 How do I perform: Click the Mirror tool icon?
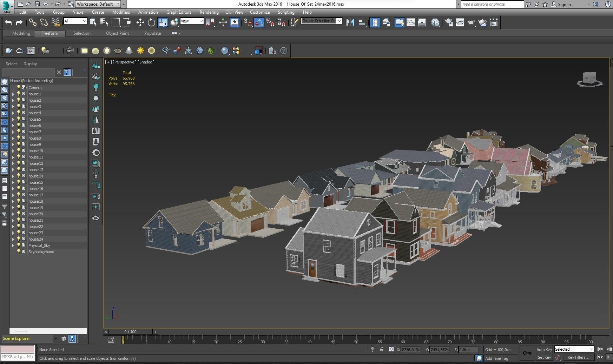pos(350,22)
